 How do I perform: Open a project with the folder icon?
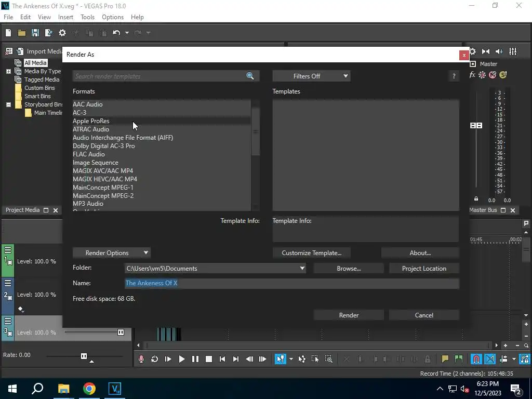point(22,33)
